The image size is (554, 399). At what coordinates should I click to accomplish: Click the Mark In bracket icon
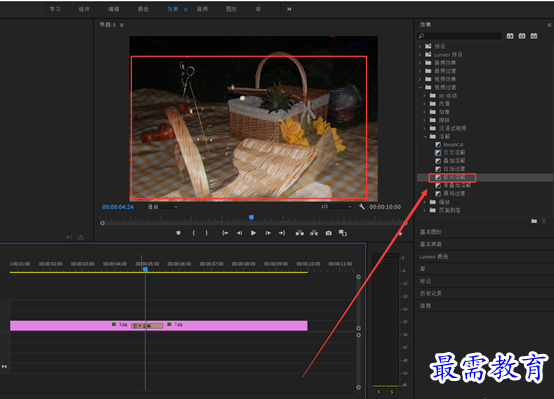(x=194, y=233)
